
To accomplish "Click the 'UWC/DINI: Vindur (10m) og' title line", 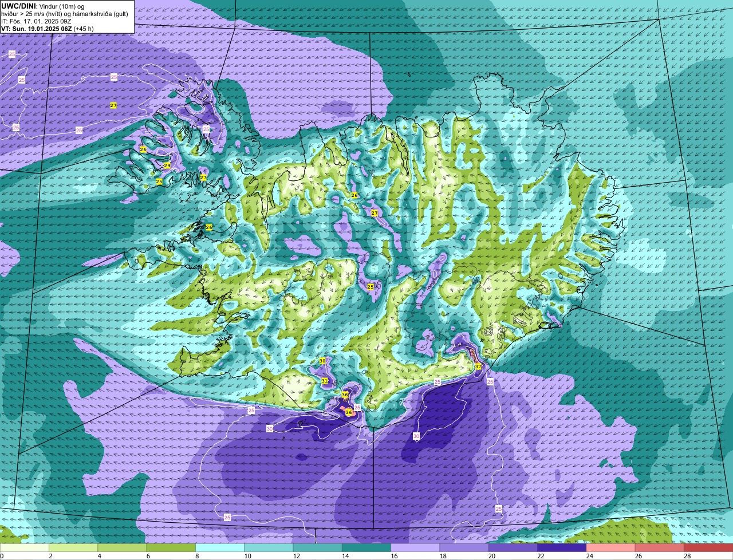I will (x=43, y=6).
